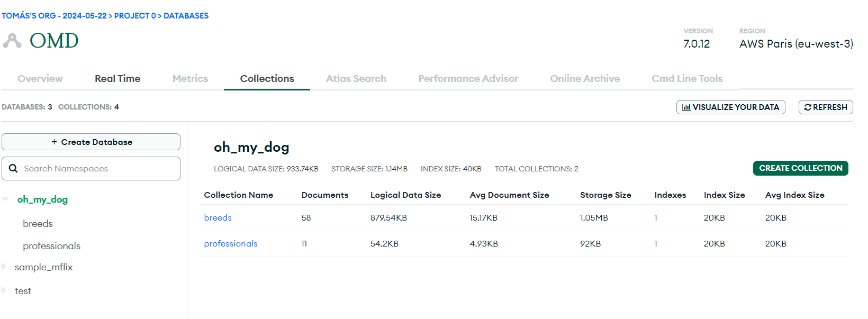Viewport: 868px width, 319px height.
Task: Open the Overview tab
Action: [x=40, y=78]
